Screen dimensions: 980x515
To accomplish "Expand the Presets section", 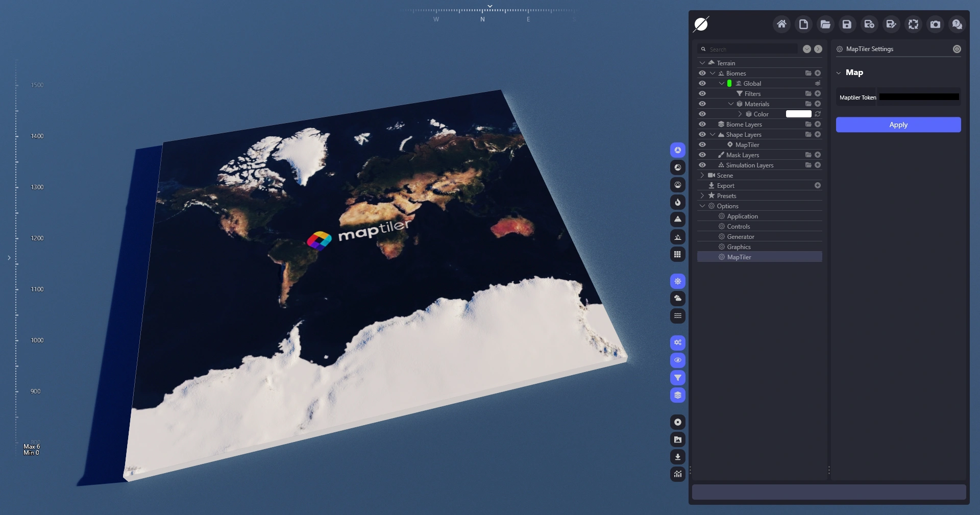I will pyautogui.click(x=702, y=195).
